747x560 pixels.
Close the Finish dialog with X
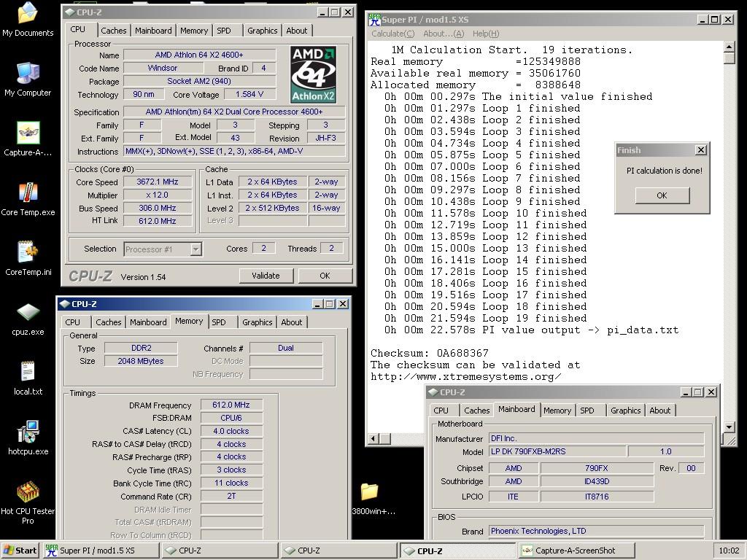pos(701,150)
